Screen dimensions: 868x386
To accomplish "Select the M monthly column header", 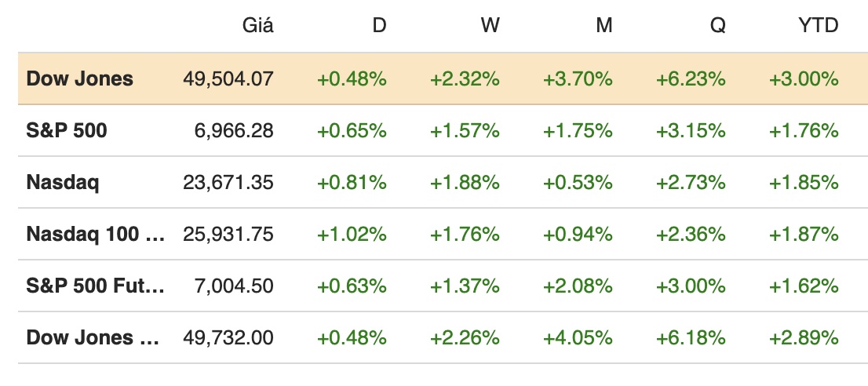I will point(604,26).
